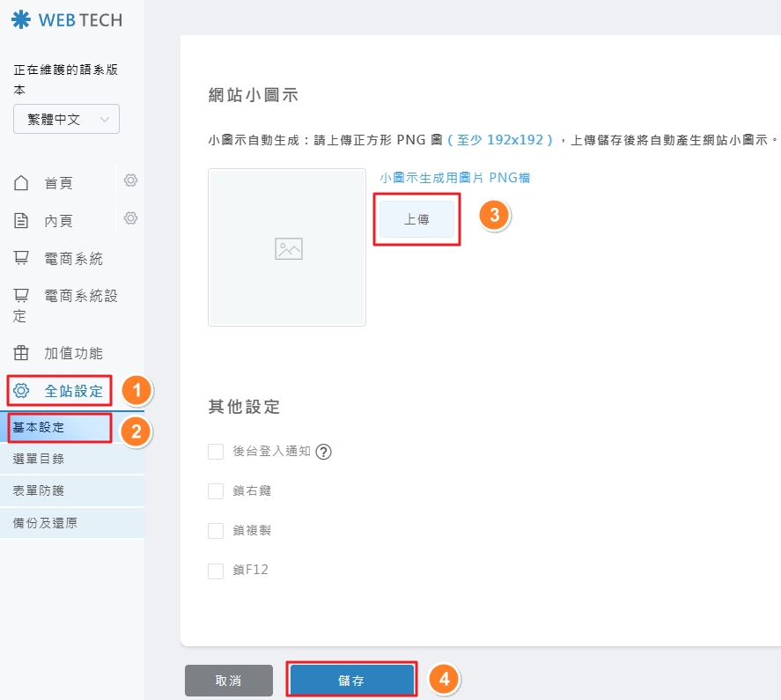781x700 pixels.
Task: Open settings gear next to 內頁
Action: (x=130, y=217)
